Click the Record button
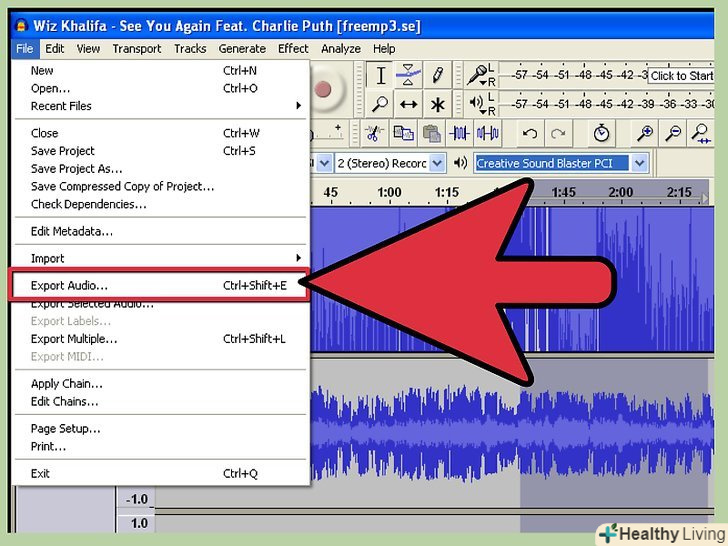The height and width of the screenshot is (546, 728). (323, 89)
